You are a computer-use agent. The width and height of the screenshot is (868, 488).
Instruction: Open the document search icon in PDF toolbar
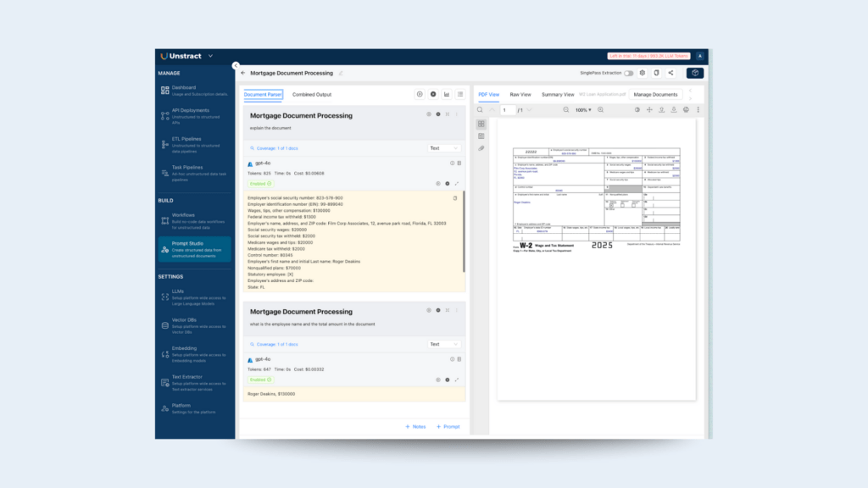click(480, 110)
